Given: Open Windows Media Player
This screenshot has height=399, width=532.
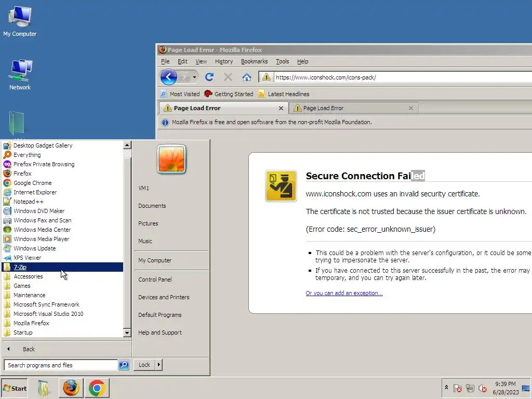Looking at the screenshot, I should (x=62, y=239).
